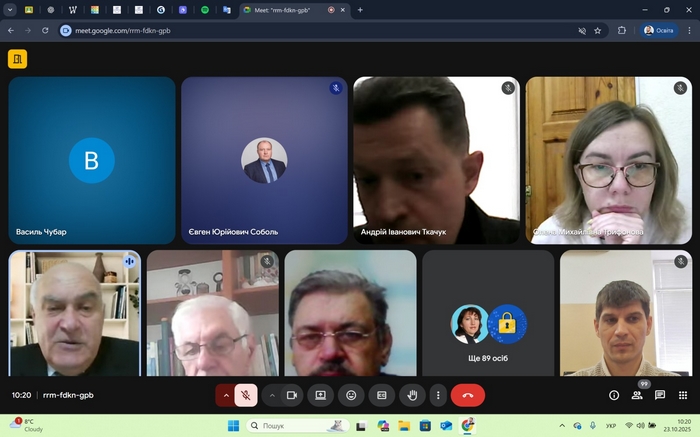The width and height of the screenshot is (700, 437).
Task: Open the three-dot more options menu
Action: point(437,395)
